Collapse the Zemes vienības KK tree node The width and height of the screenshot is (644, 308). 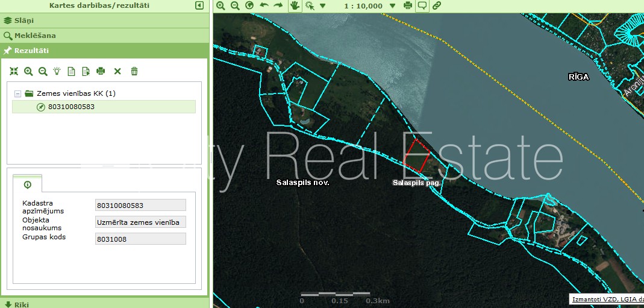click(x=17, y=94)
